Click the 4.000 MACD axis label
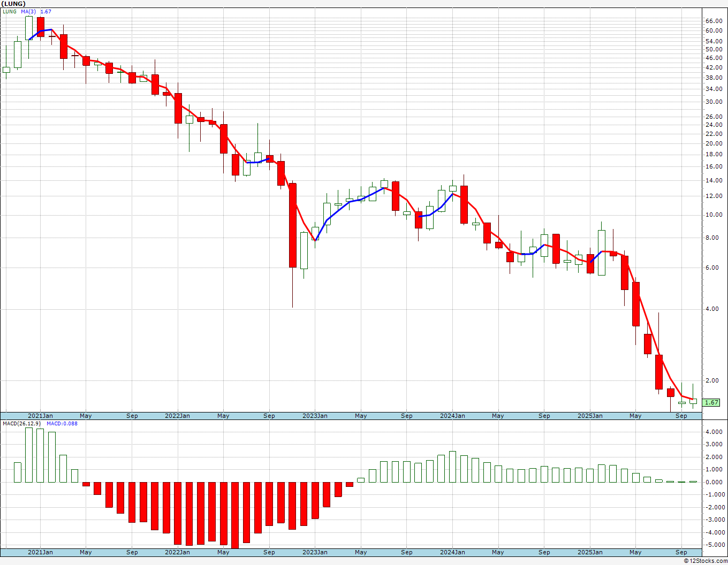The width and height of the screenshot is (728, 565). pos(715,432)
